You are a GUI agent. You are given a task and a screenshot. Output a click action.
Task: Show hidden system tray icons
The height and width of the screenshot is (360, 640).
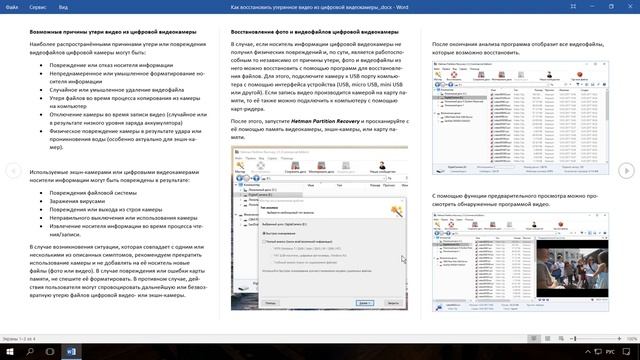coord(587,351)
